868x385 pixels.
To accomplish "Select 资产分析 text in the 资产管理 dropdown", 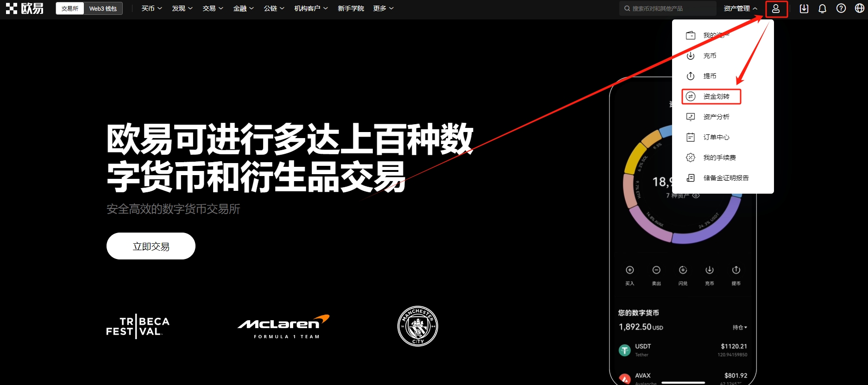I will 716,117.
